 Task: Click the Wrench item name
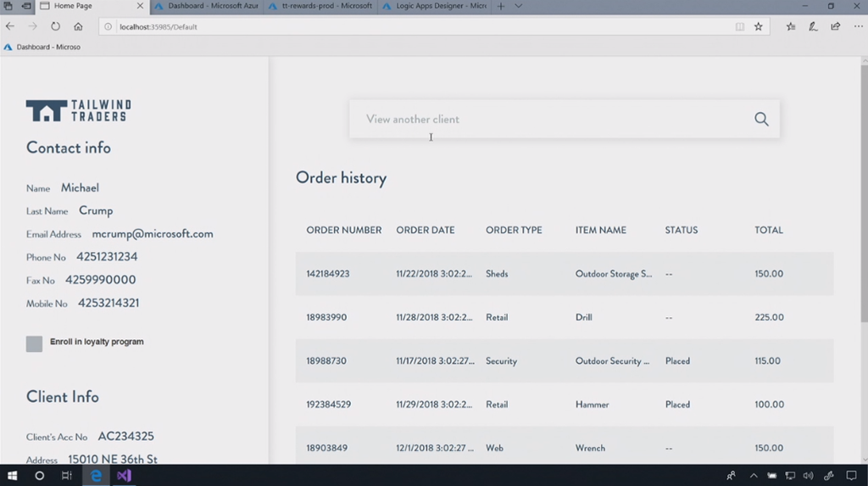590,448
